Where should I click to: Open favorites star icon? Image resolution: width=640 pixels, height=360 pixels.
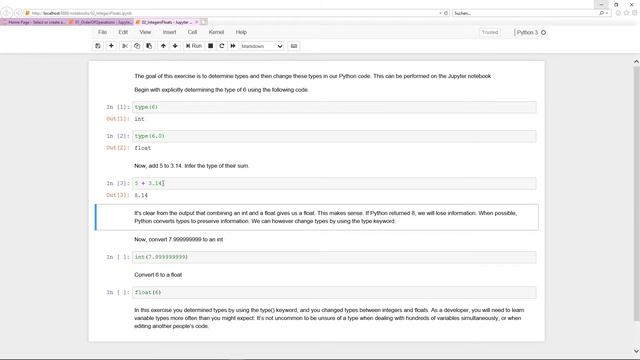[x=627, y=13]
